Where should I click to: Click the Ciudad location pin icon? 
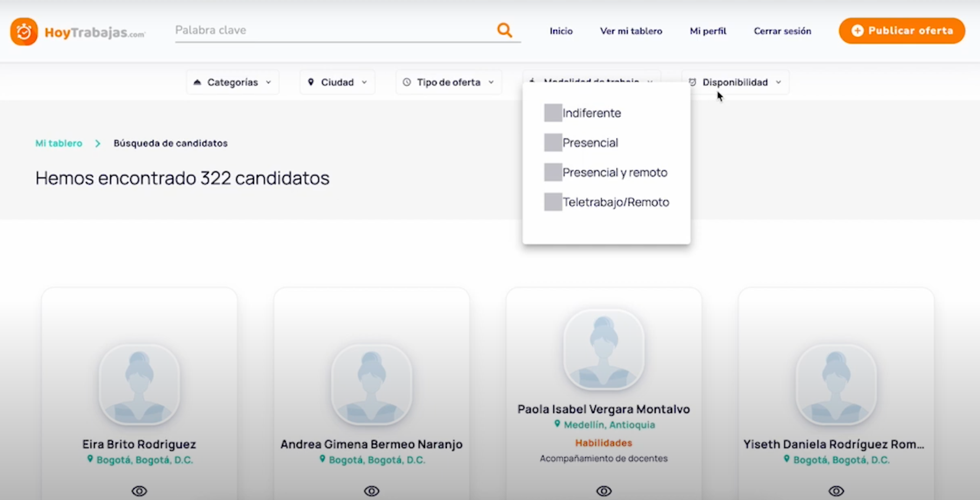[x=311, y=82]
